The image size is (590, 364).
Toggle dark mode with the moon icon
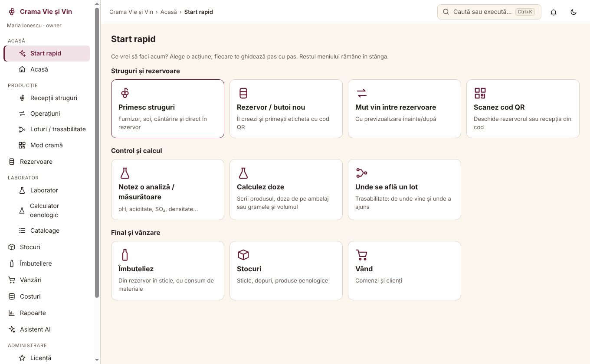(x=574, y=12)
